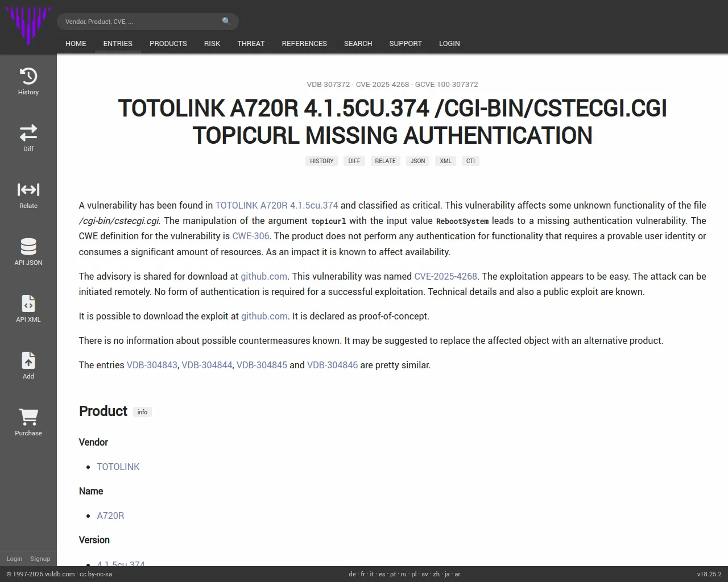Open the github.com exploit download link
The image size is (728, 582).
[264, 316]
